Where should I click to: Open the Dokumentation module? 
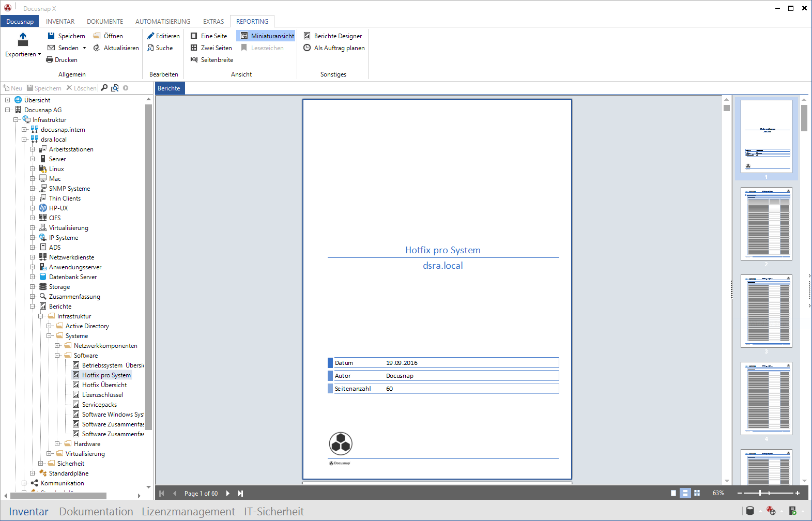pos(96,511)
